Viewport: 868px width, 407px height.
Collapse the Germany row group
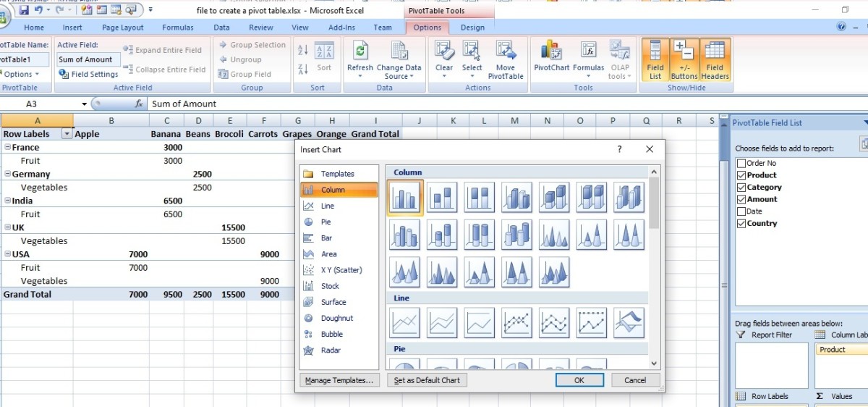pos(7,174)
